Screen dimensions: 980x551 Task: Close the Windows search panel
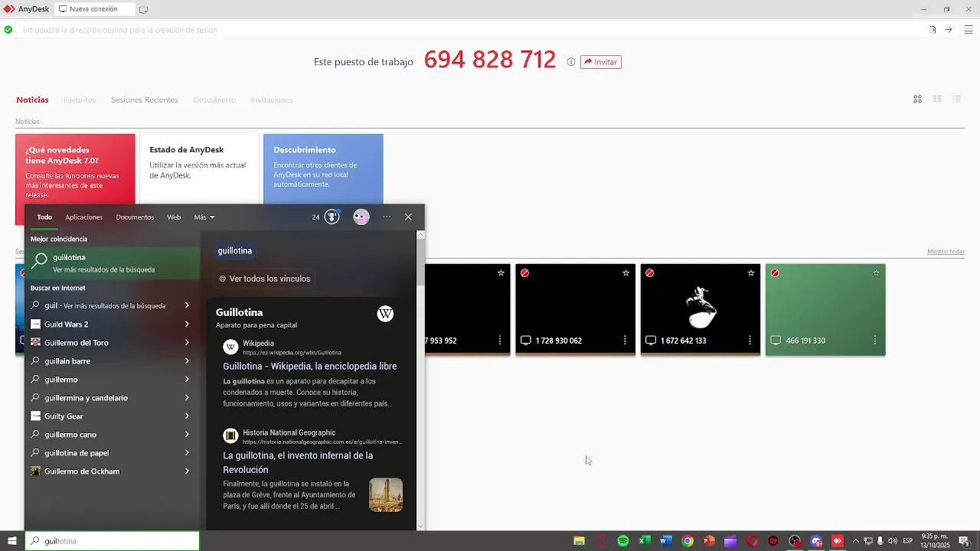[x=408, y=217]
